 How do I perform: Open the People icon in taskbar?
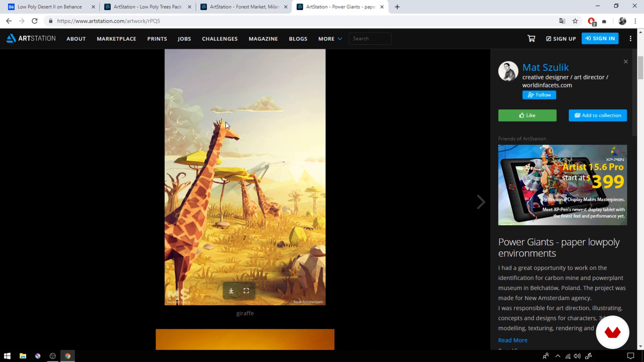546,356
